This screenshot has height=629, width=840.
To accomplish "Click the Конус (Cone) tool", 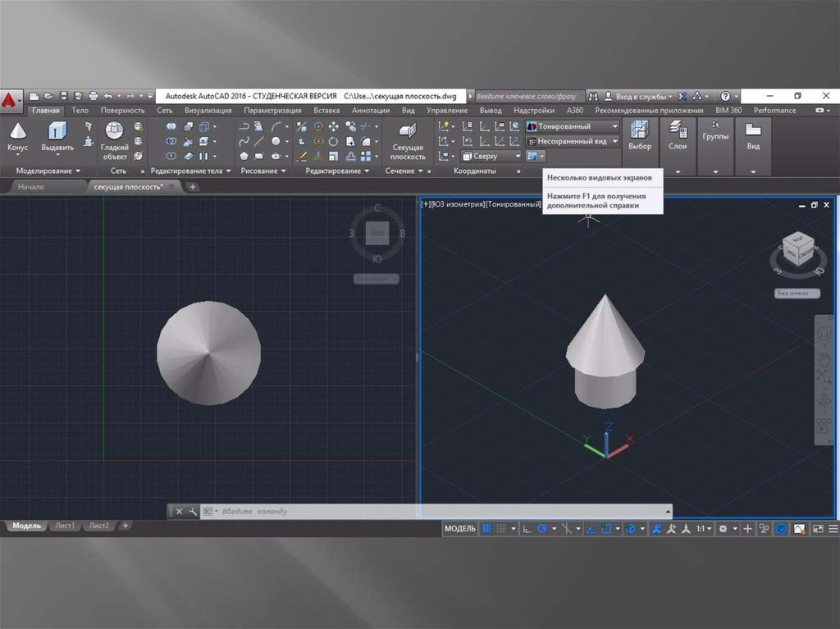I will (x=17, y=136).
